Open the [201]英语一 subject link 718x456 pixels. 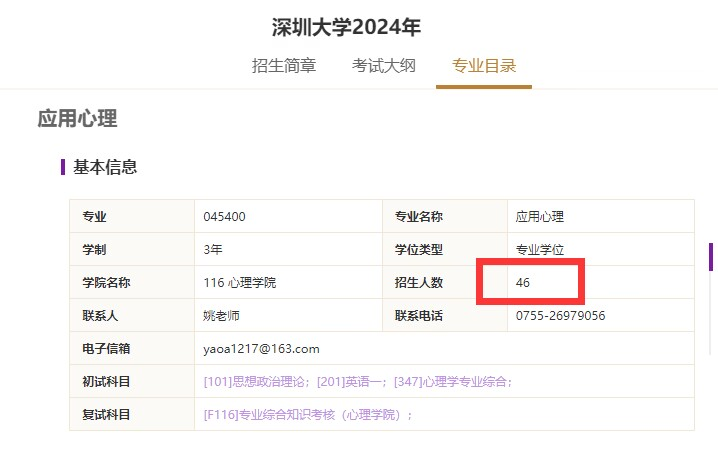tap(350, 381)
